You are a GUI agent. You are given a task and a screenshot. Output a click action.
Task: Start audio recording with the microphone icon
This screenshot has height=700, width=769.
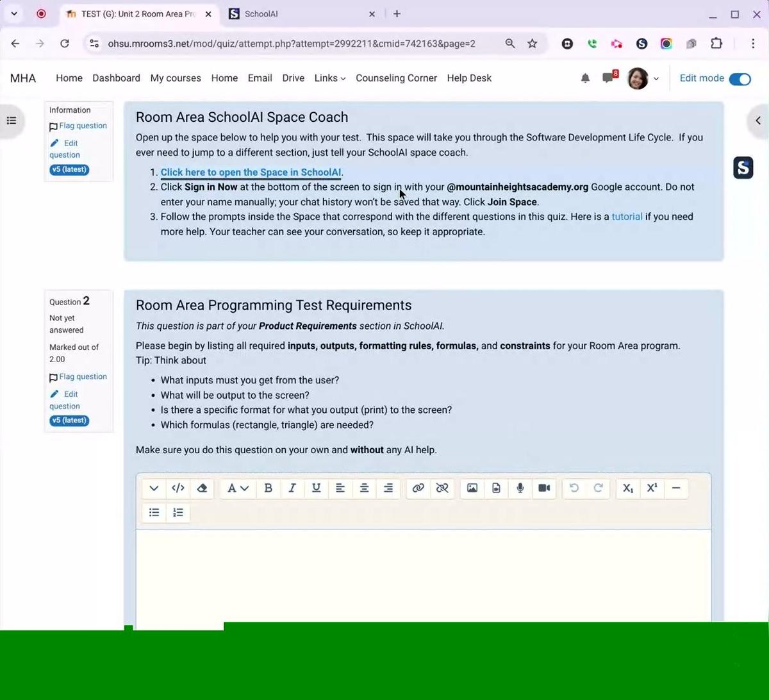(x=520, y=488)
